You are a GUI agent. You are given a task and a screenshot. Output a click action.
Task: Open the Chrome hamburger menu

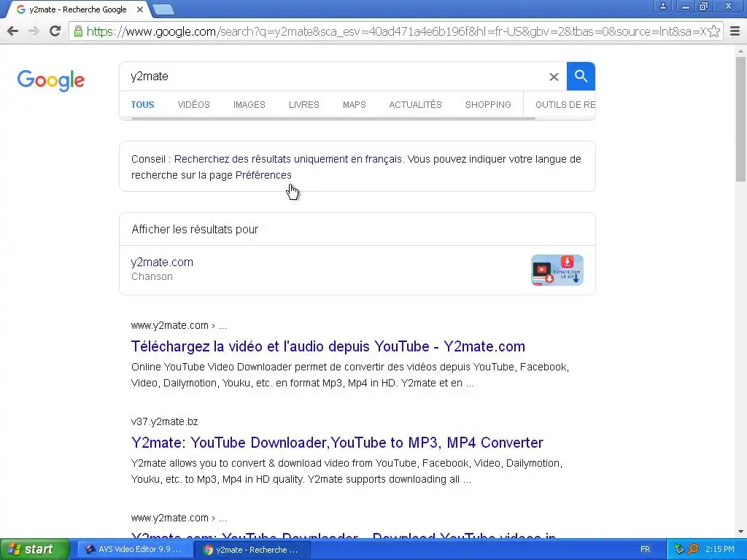click(x=735, y=31)
